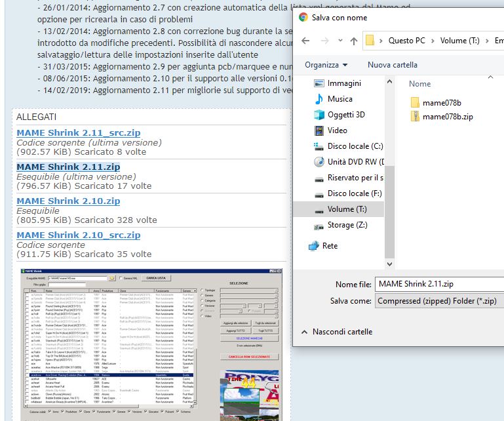Click the mame078b.zip zipped folder icon
This screenshot has width=504, height=421.
click(415, 117)
